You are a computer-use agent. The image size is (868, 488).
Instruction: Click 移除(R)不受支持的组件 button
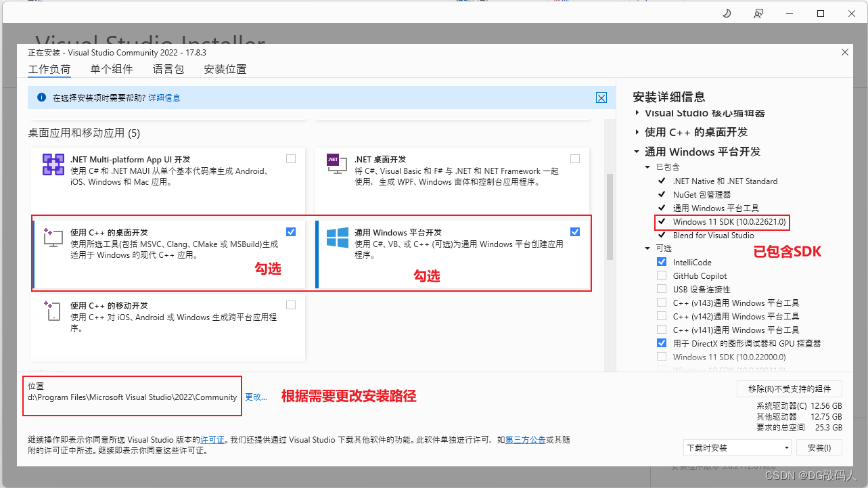789,389
